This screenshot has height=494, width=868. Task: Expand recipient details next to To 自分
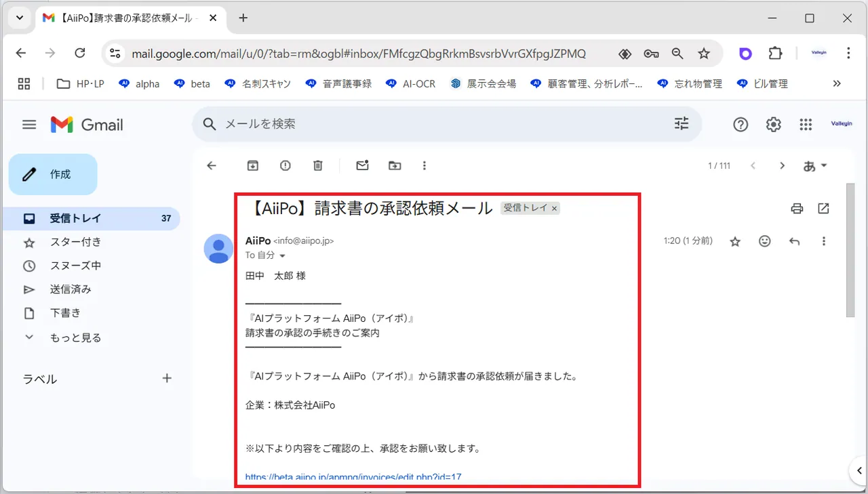point(282,255)
